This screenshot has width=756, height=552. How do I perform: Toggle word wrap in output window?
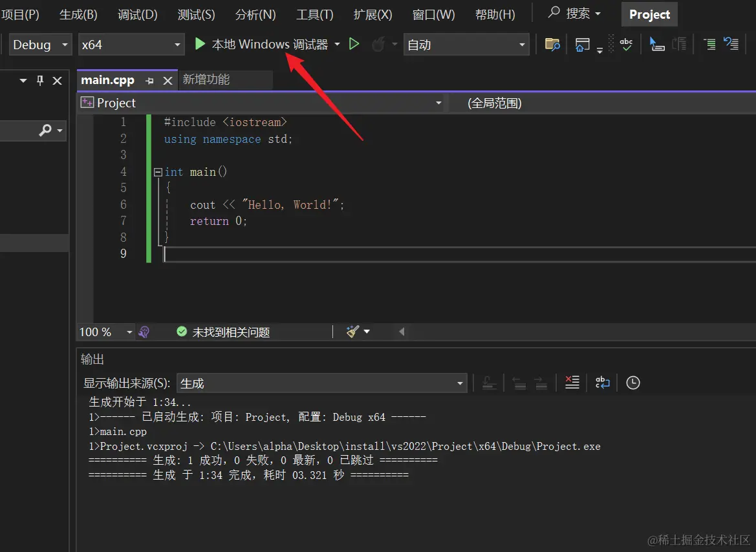(603, 383)
